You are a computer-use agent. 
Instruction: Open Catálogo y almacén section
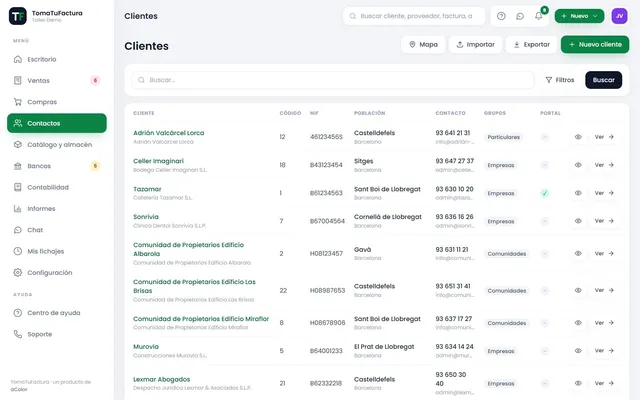click(x=57, y=144)
